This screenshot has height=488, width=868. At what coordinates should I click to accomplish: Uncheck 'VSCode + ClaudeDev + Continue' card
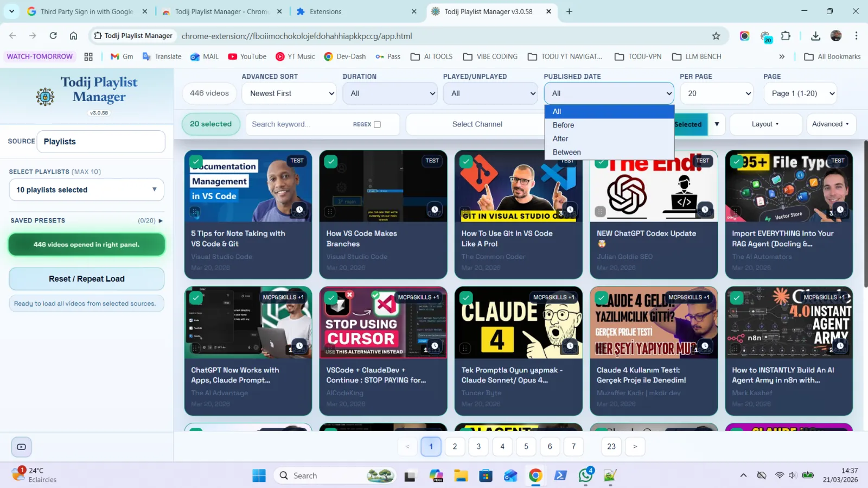(x=331, y=297)
